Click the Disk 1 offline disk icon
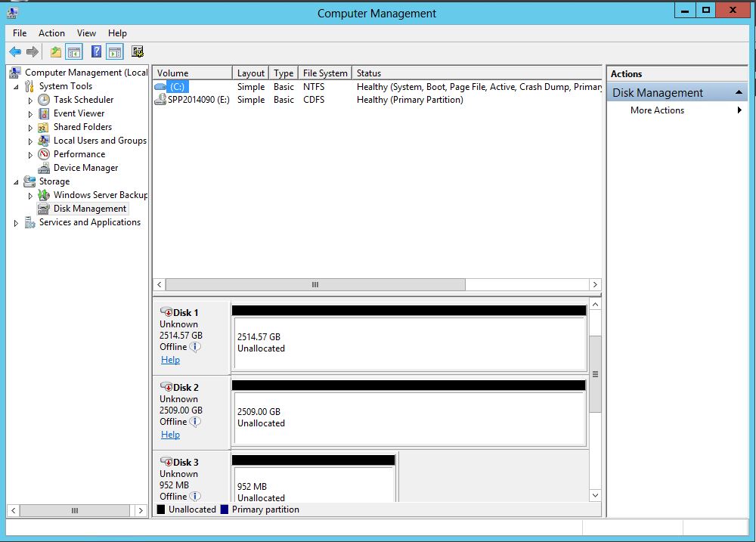Screen dimensions: 756x542 click(166, 312)
